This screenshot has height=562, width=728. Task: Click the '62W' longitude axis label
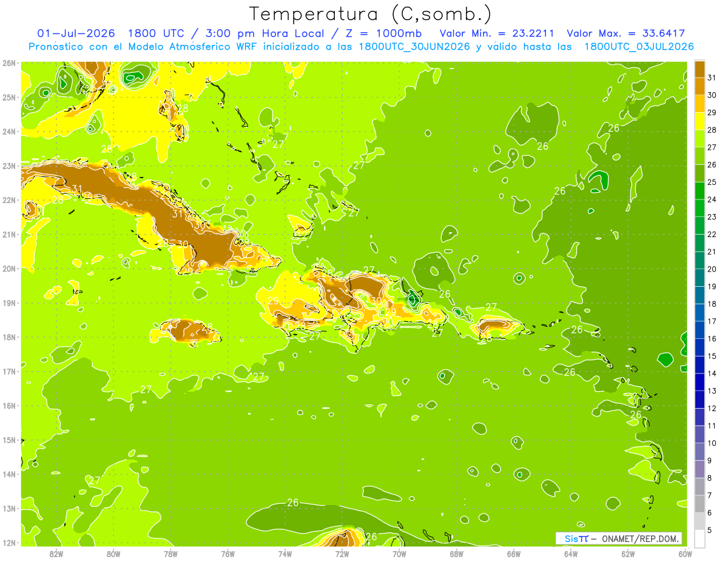[628, 554]
